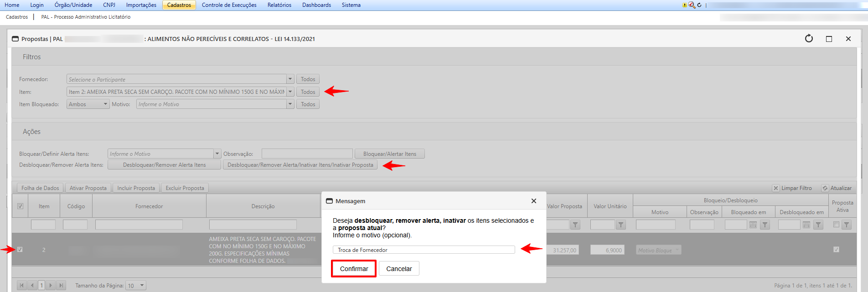The width and height of the screenshot is (868, 292).
Task: Open the Valor Unitário column filter icon
Action: pos(620,225)
